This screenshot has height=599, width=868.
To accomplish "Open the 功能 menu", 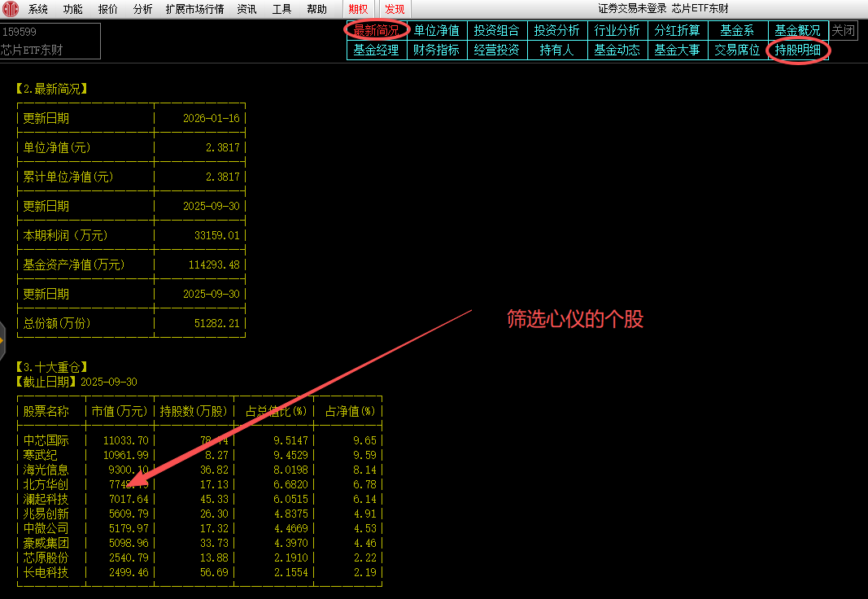I will click(72, 9).
